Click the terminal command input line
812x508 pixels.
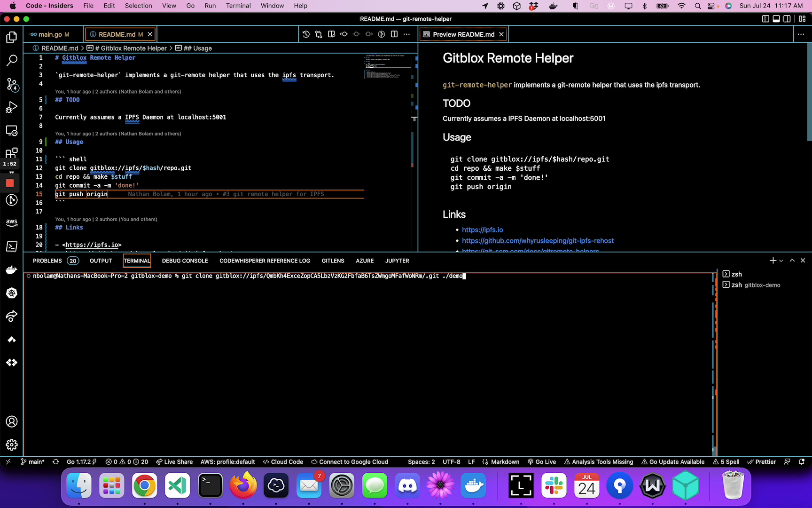pos(248,276)
